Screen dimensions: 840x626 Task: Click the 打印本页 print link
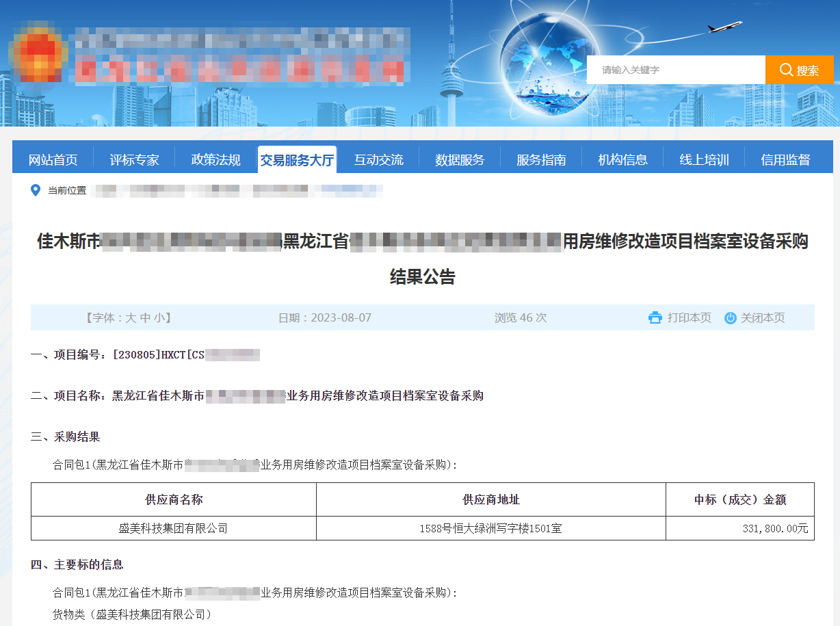[x=689, y=318]
